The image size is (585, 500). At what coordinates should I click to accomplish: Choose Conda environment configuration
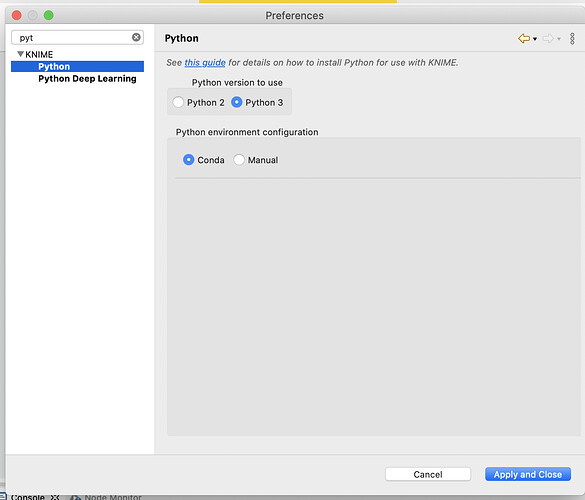pos(188,160)
